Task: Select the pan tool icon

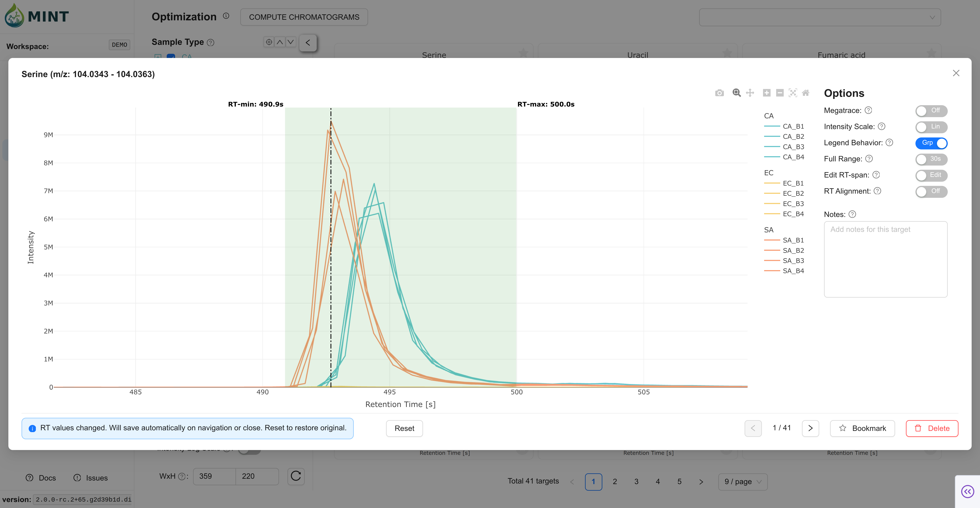Action: point(750,93)
